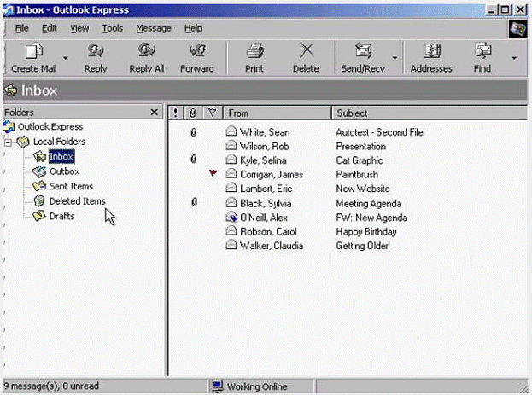Screen dimensions: 532x395
Task: Open the Happy Birthday message from Robson, Carol
Action: tap(362, 231)
